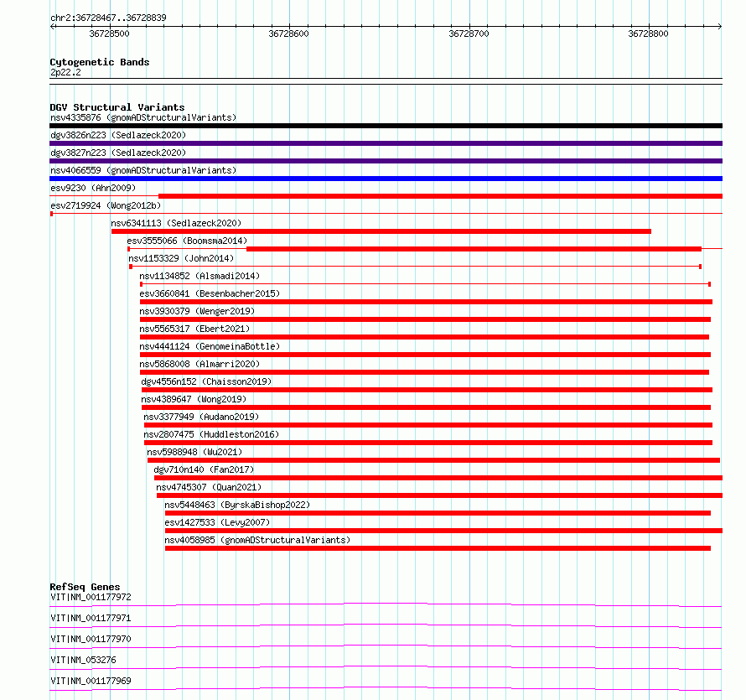This screenshot has height=700, width=746.
Task: Open nsv3930379 Wenger2019 variant label
Action: click(x=197, y=311)
